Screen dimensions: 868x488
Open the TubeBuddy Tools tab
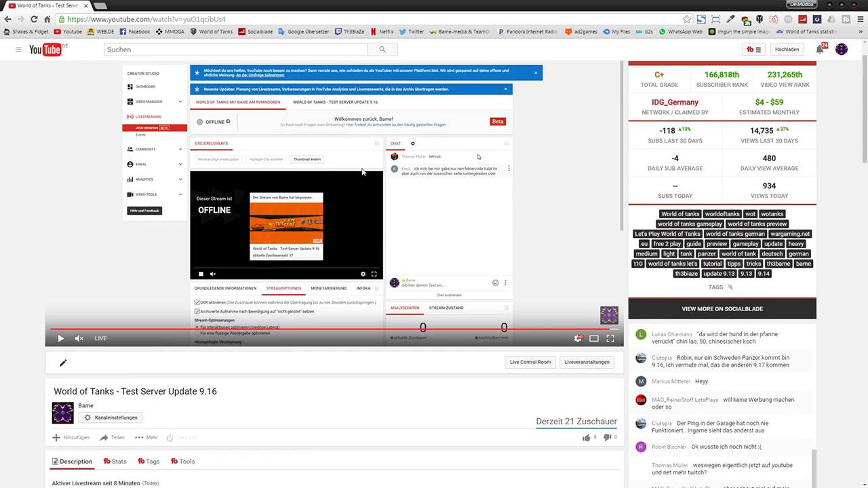pos(182,462)
